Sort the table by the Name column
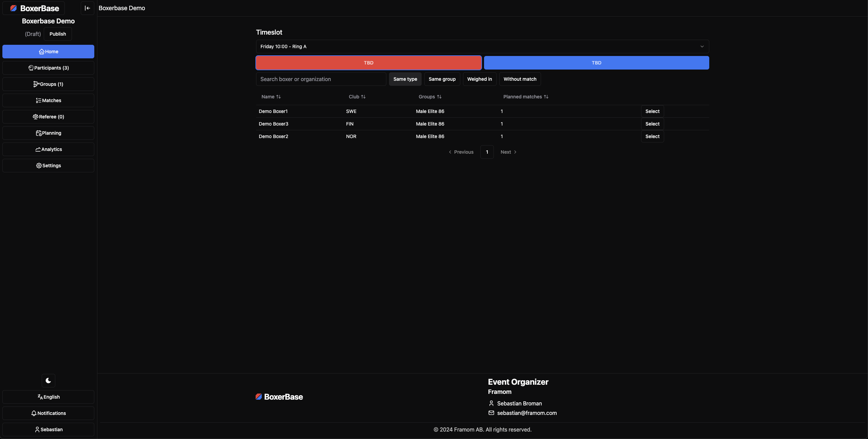The image size is (868, 439). 271,97
